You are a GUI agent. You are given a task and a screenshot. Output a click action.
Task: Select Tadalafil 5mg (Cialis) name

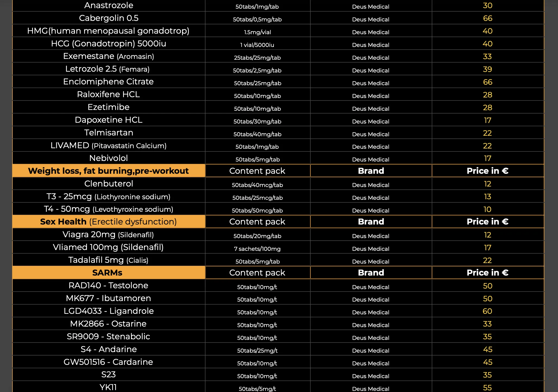point(108,260)
